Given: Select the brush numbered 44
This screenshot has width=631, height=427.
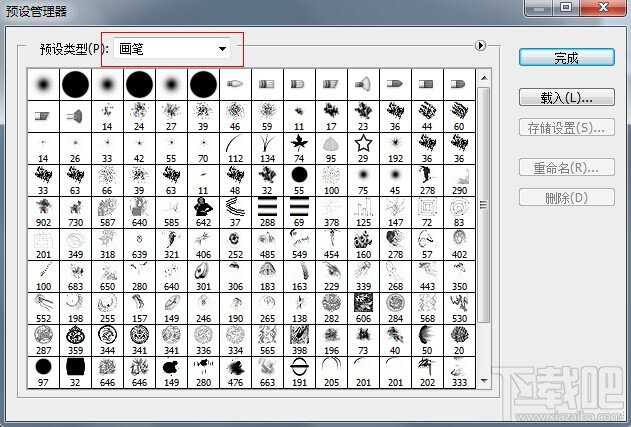Looking at the screenshot, I should (x=427, y=116).
